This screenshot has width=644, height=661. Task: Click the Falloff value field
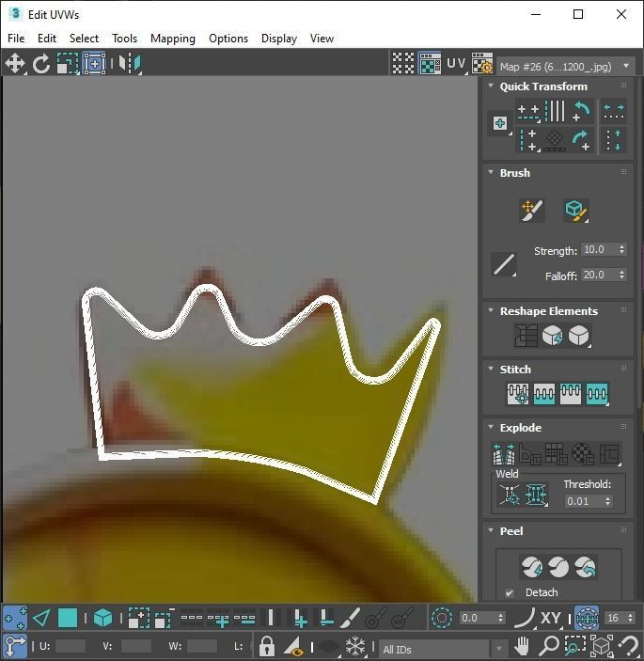click(599, 275)
